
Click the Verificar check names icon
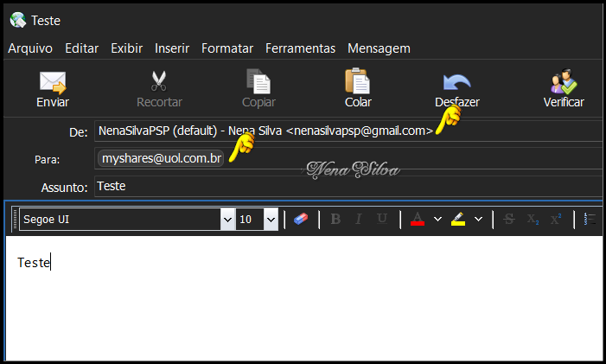click(x=563, y=82)
